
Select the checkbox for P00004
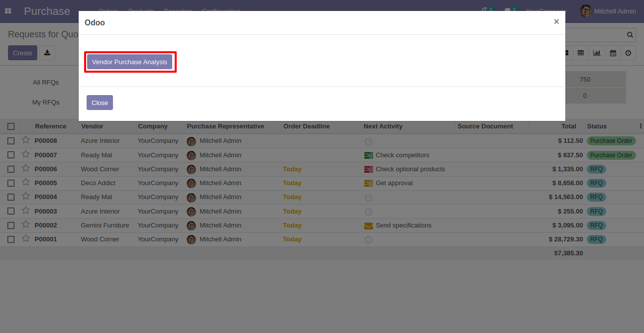[11, 197]
